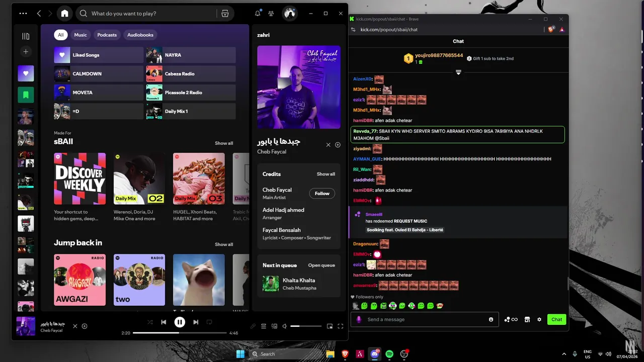Add to playlist from the player bar
Screen dimensions: 644x362
point(85,326)
